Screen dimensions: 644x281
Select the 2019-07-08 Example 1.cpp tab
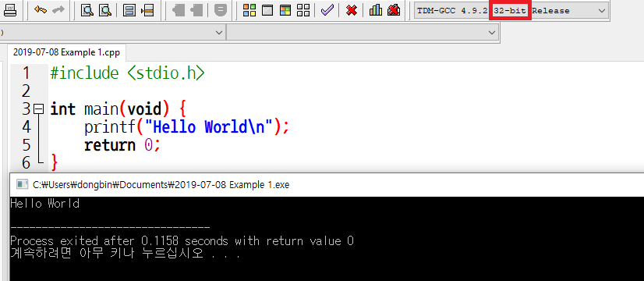point(66,52)
